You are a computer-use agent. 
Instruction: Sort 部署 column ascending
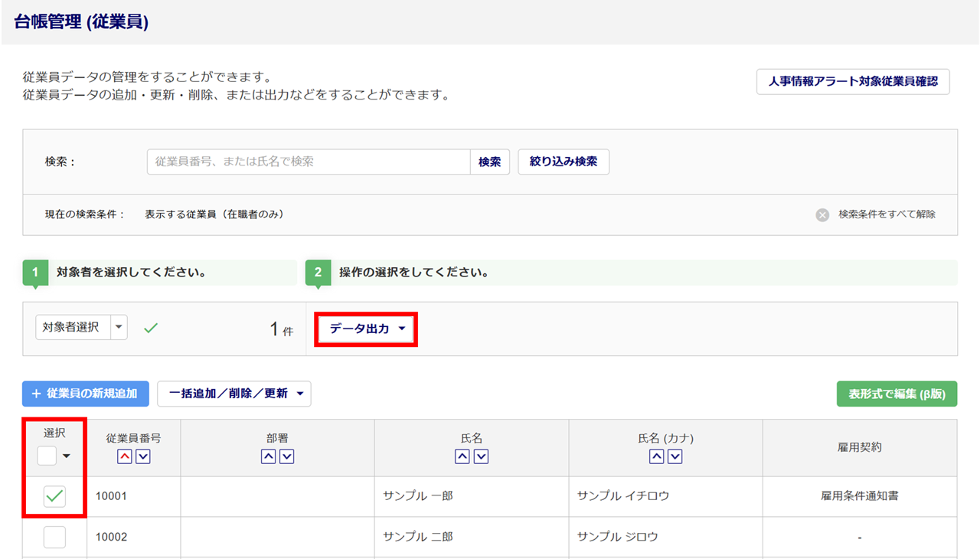click(268, 456)
